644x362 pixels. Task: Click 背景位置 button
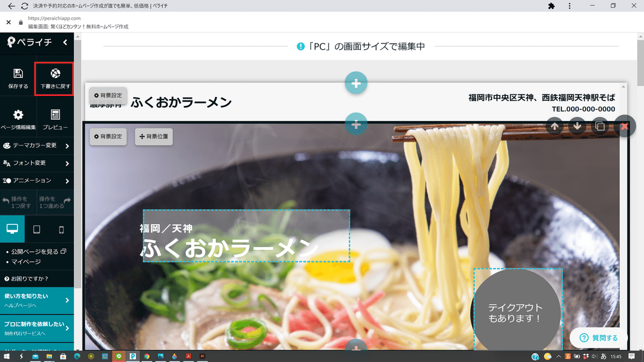[x=153, y=136]
